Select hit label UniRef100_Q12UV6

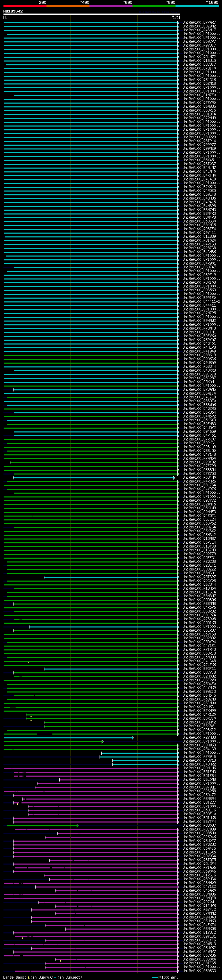point(199,906)
